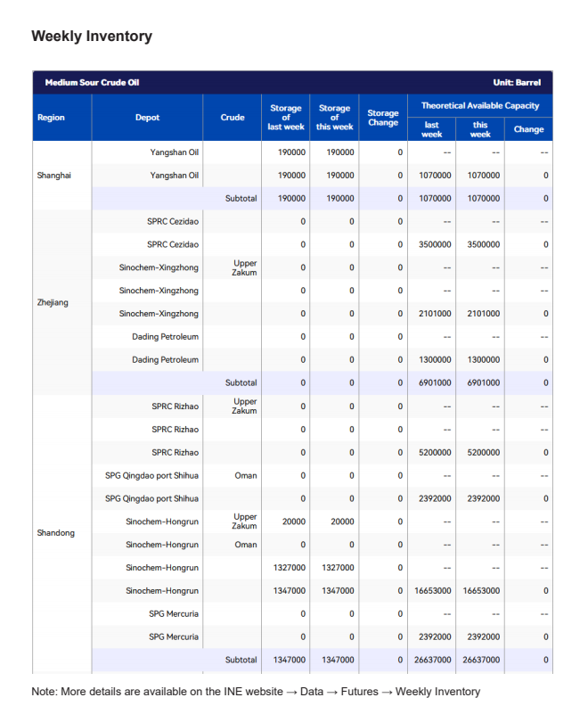The height and width of the screenshot is (714, 588).
Task: Click the Subtotal label in Zhejiang section
Action: coord(241,383)
